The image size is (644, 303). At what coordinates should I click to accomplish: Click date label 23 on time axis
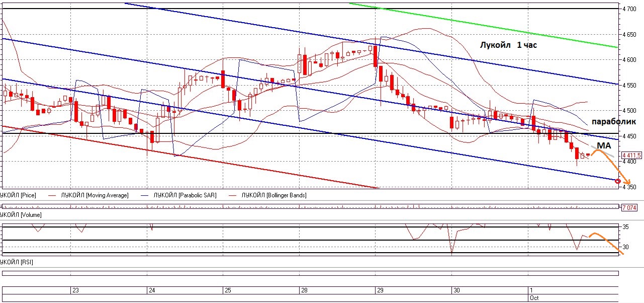point(75,291)
